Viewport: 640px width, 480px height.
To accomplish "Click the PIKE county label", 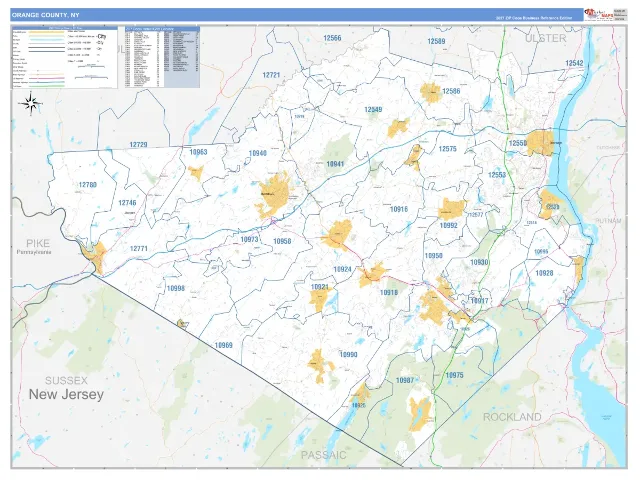I will point(38,243).
